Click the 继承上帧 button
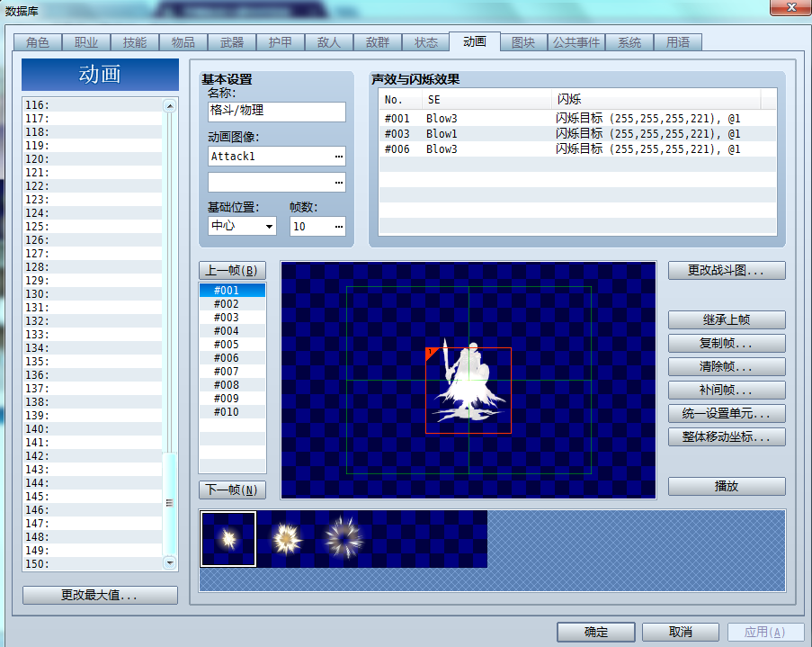812x647 pixels. tap(727, 319)
